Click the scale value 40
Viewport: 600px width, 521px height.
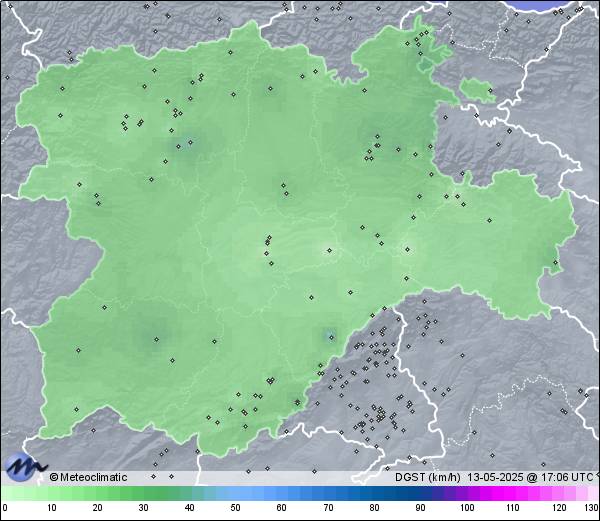click(x=189, y=508)
